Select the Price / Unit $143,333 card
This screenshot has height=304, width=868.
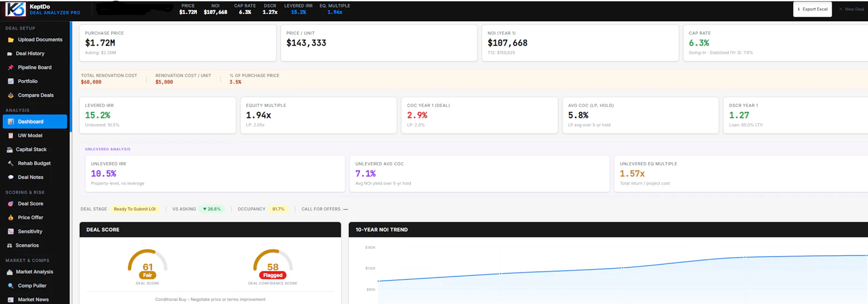379,43
